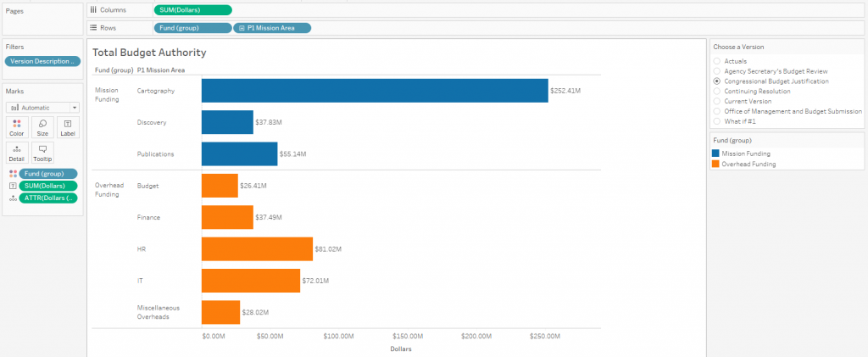Click the P1 Mission Area column header
The width and height of the screenshot is (868, 357).
pos(161,70)
